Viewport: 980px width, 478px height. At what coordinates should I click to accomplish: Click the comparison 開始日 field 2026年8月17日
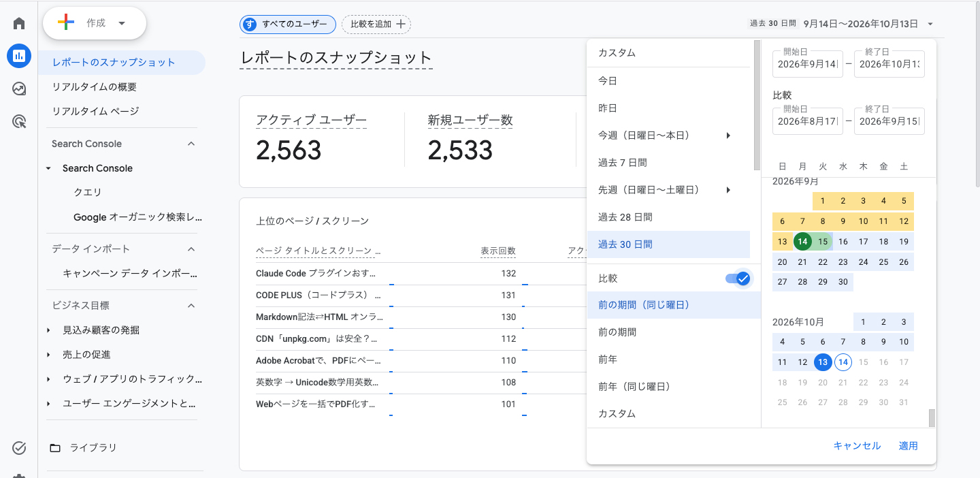click(x=808, y=121)
